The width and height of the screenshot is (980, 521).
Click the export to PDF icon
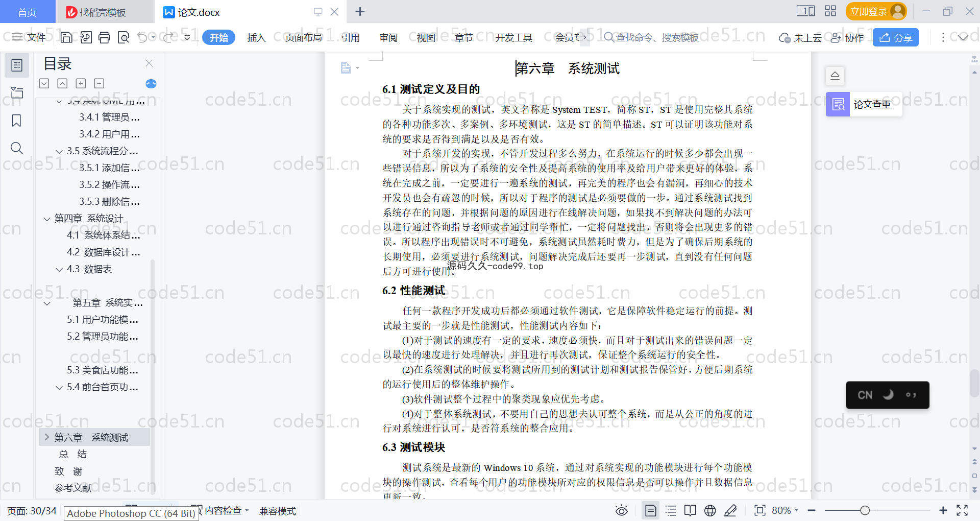(86, 37)
